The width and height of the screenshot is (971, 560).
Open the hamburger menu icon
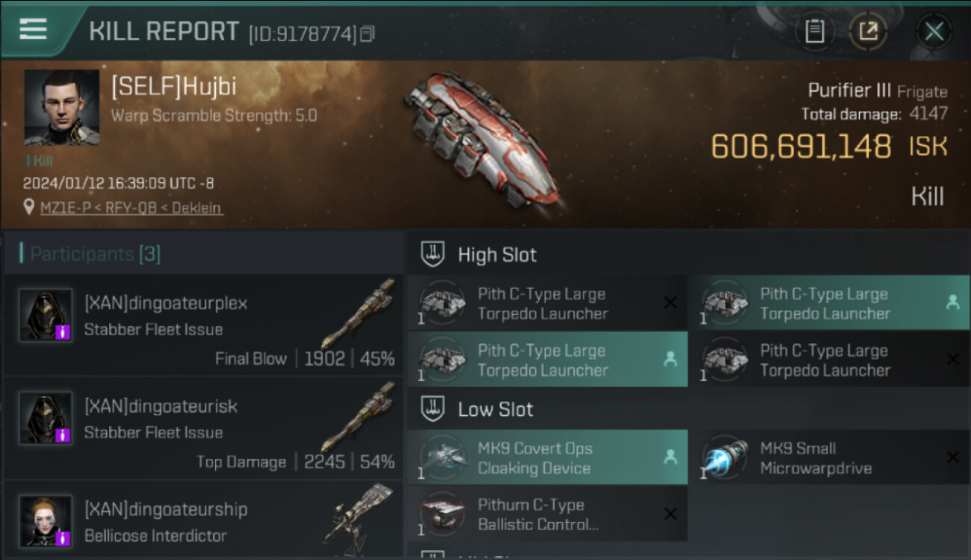[x=33, y=29]
